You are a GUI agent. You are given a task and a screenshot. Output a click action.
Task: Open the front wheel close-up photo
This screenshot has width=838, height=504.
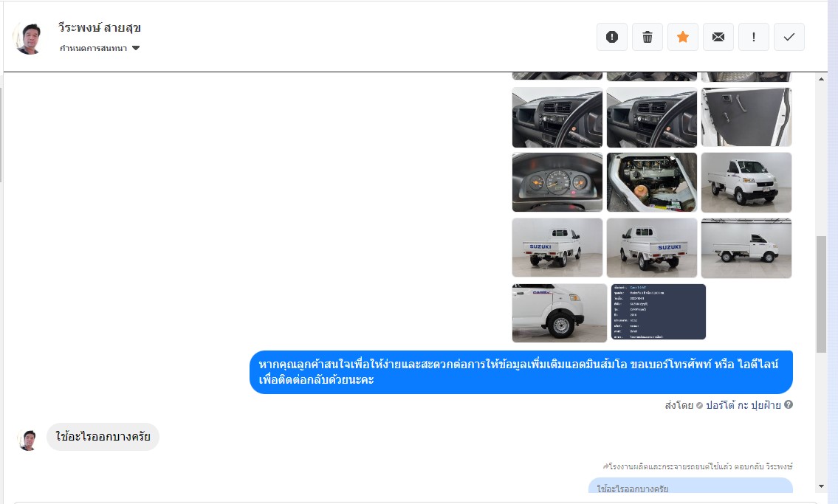pos(557,313)
